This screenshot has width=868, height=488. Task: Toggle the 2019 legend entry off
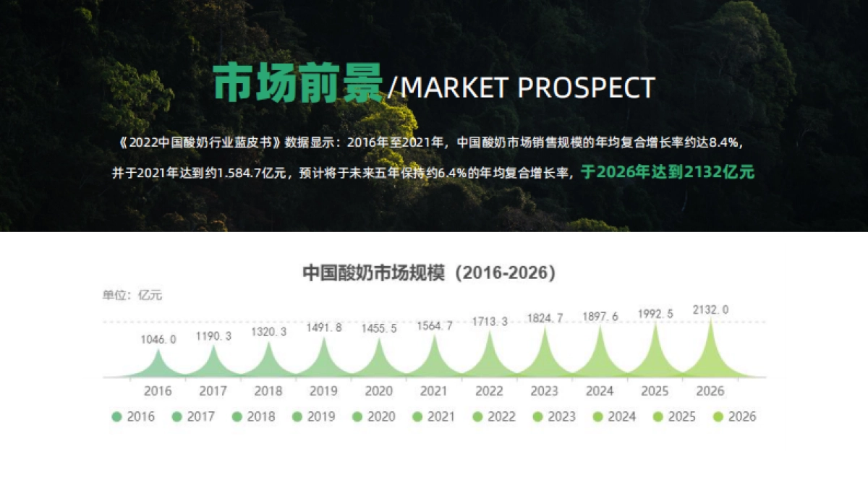click(313, 416)
